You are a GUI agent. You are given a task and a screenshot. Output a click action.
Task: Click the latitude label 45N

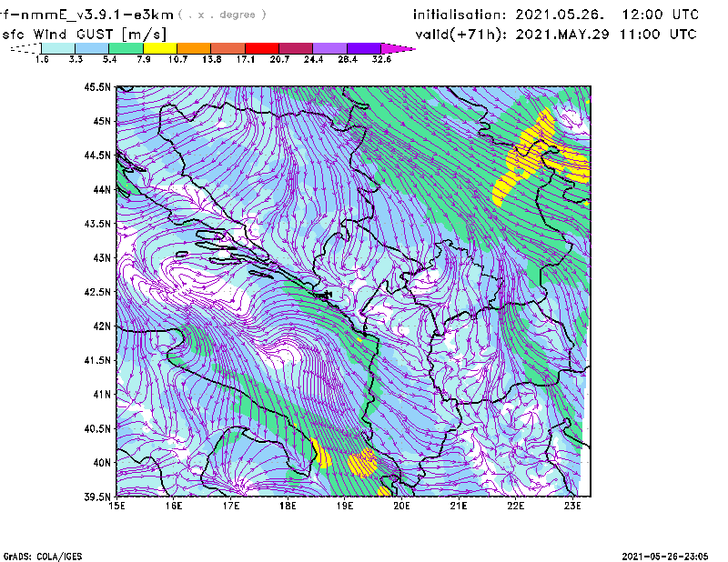coord(102,121)
